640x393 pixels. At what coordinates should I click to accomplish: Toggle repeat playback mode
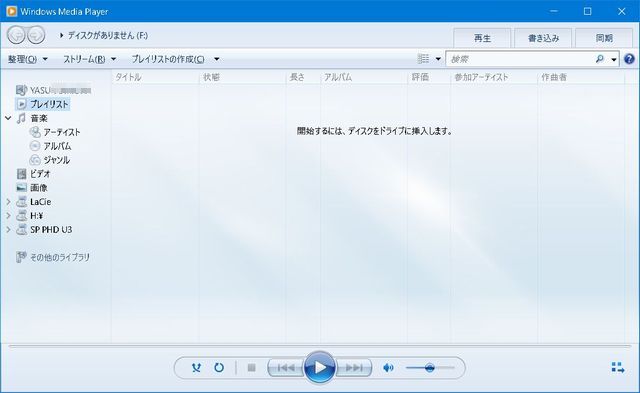pyautogui.click(x=219, y=368)
